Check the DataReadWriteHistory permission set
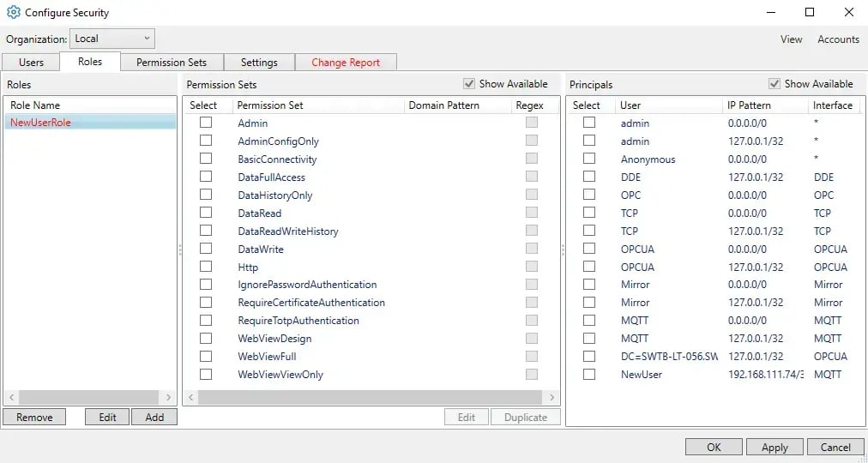868x463 pixels. click(206, 231)
